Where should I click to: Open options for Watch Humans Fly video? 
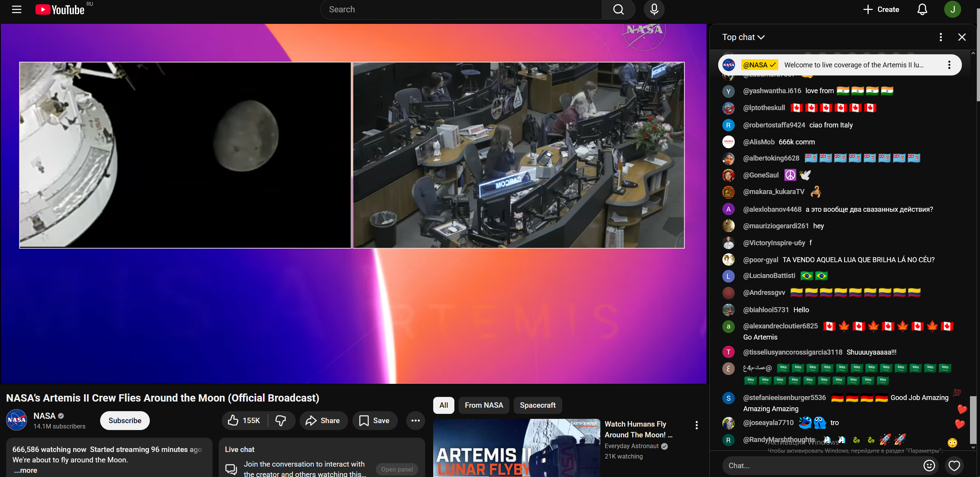coord(697,425)
